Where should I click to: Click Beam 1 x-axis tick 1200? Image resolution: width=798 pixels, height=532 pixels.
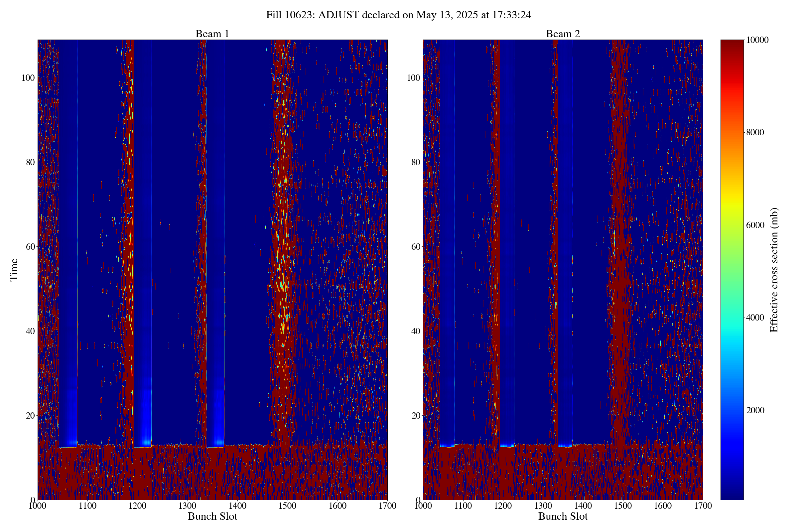(137, 506)
